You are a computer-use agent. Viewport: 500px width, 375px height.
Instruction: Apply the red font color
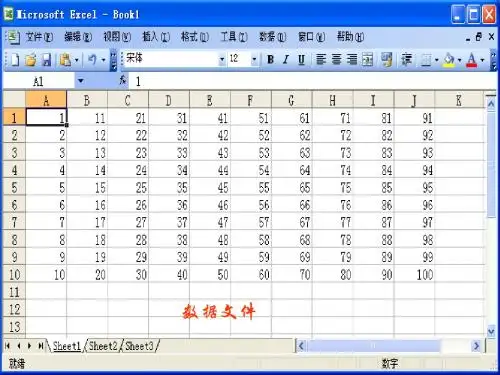point(472,60)
